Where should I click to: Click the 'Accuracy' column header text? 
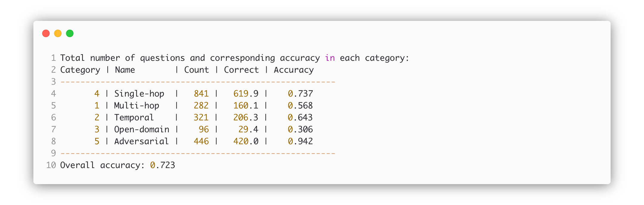(x=294, y=70)
